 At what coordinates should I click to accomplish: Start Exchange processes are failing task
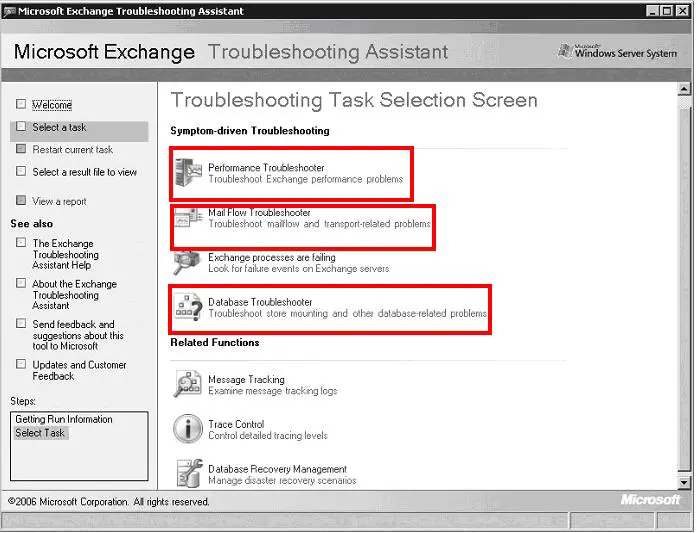click(272, 257)
